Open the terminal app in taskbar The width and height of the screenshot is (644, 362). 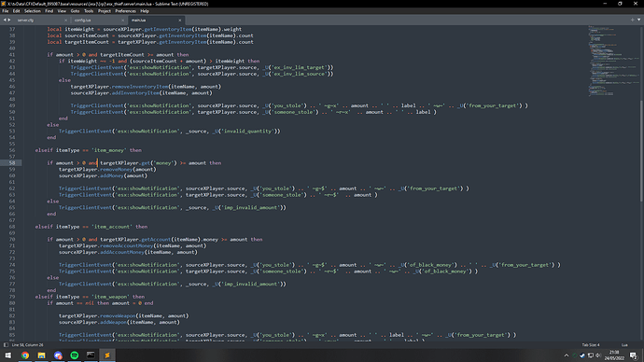click(x=91, y=355)
